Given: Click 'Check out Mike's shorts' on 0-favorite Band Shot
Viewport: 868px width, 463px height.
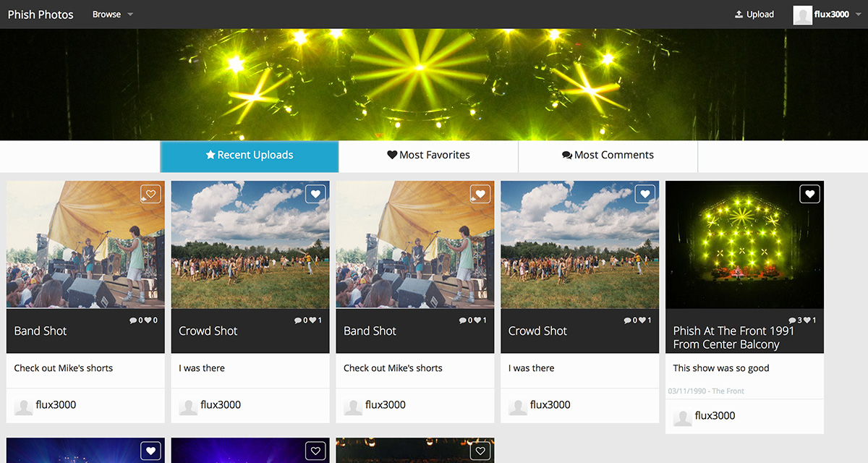Looking at the screenshot, I should pos(64,368).
